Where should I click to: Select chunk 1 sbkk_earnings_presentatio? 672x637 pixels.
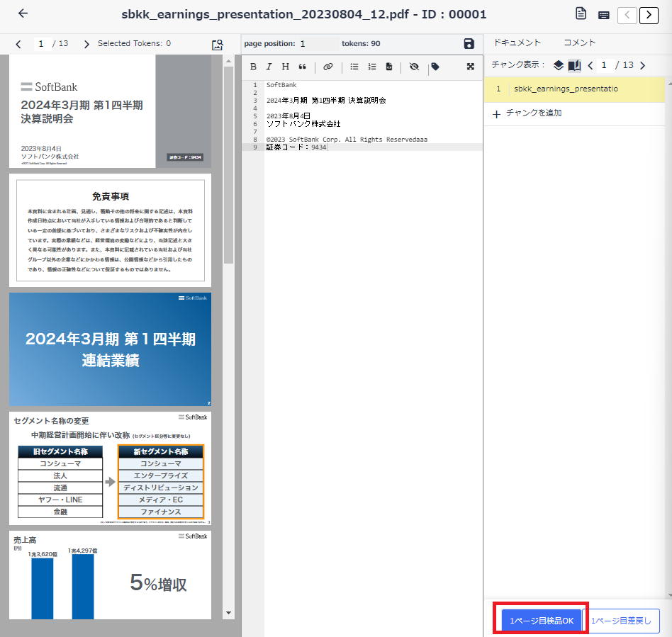tap(574, 89)
